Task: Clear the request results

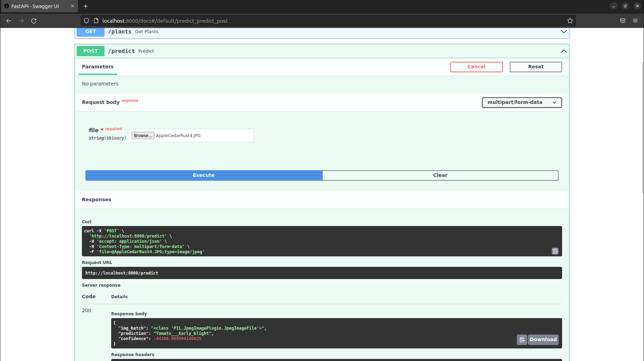Action: [440, 175]
